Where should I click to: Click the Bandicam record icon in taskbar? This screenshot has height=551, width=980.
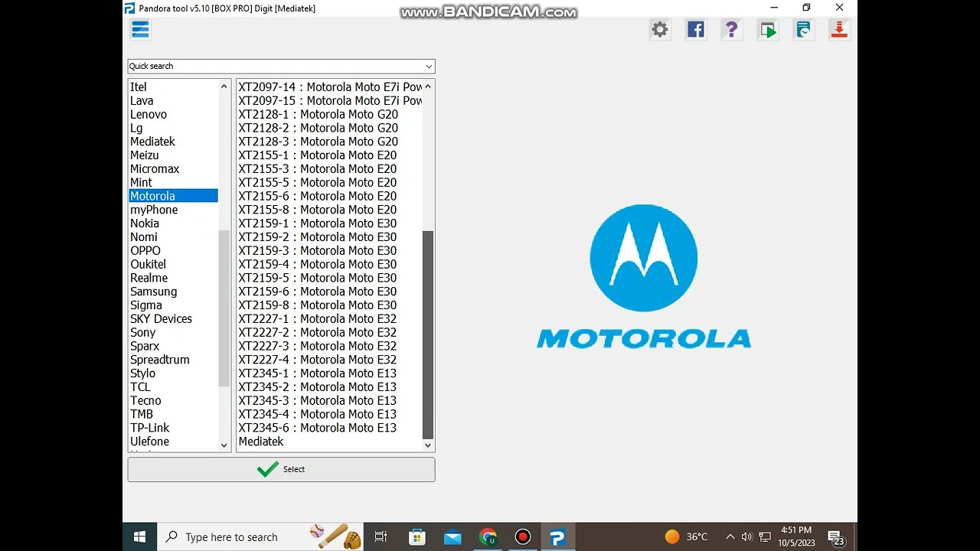[x=523, y=537]
